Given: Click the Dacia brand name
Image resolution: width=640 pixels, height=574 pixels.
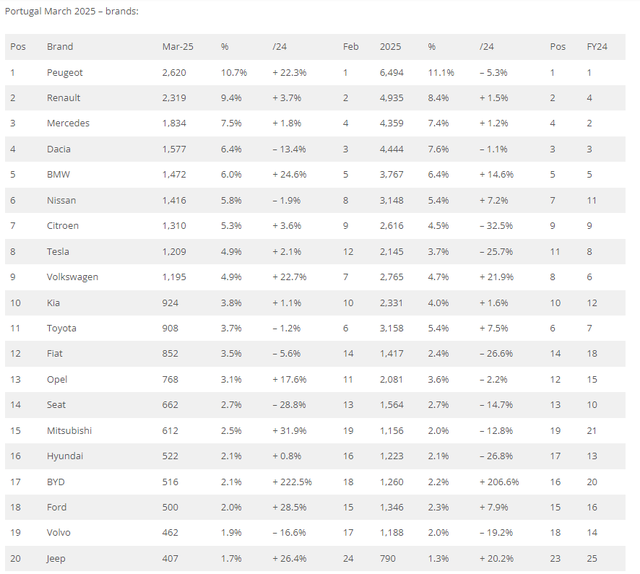Looking at the screenshot, I should coord(59,149).
